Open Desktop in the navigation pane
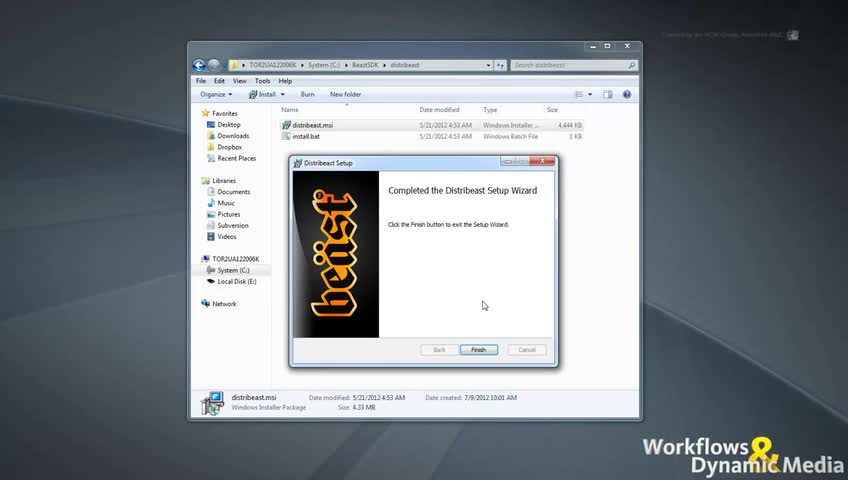Image resolution: width=848 pixels, height=480 pixels. 229,125
